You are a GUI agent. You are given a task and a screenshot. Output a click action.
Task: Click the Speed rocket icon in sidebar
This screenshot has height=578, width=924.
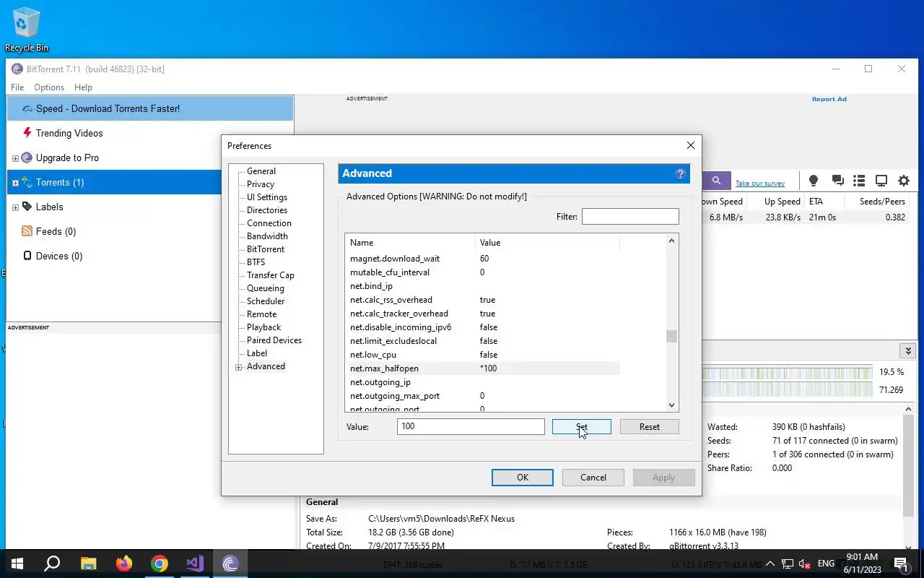tap(27, 108)
